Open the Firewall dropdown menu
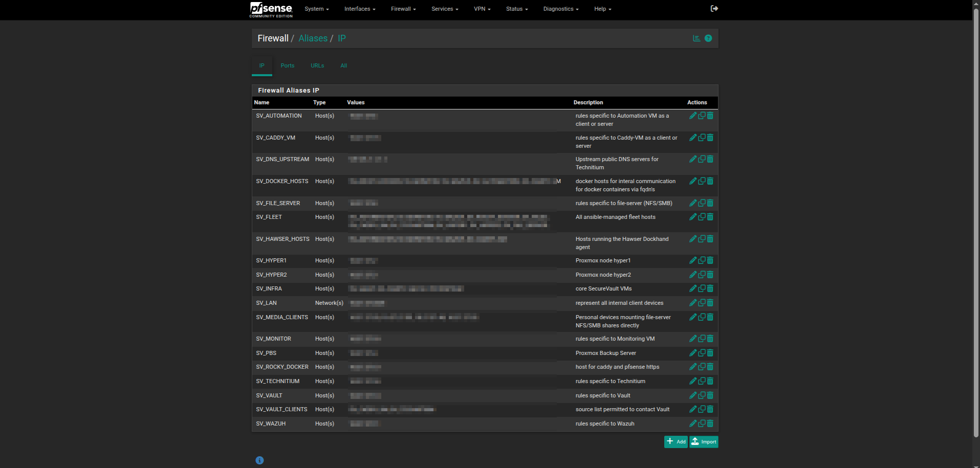The height and width of the screenshot is (468, 980). [x=403, y=9]
